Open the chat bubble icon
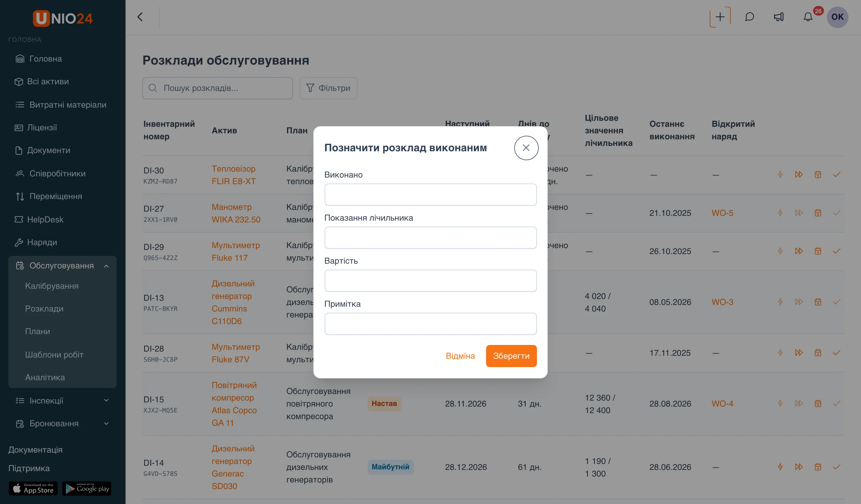861x504 pixels. [x=749, y=17]
